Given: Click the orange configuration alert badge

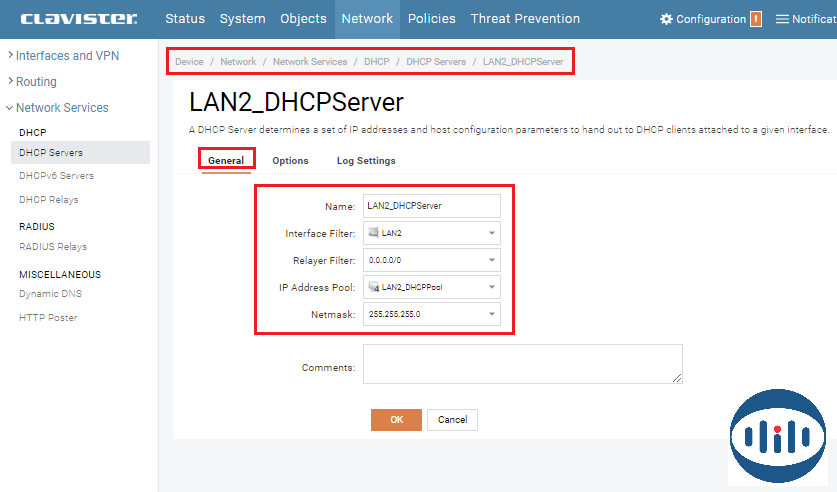Looking at the screenshot, I should (x=756, y=19).
